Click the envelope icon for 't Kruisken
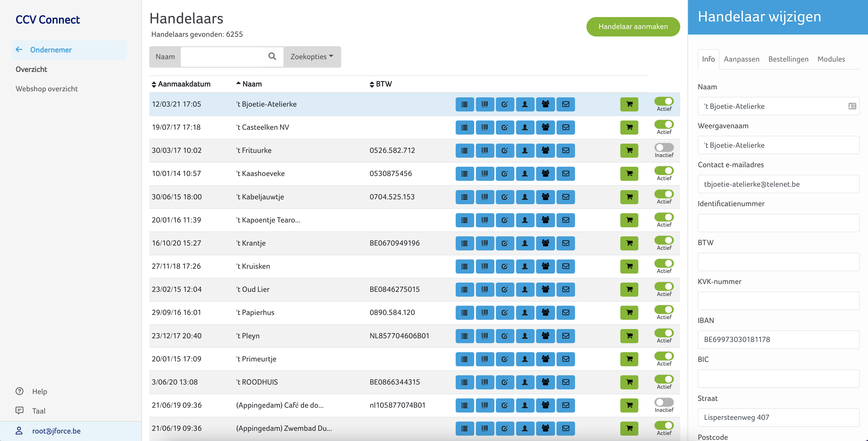Screen dimensions: 868x441 [x=566, y=266]
